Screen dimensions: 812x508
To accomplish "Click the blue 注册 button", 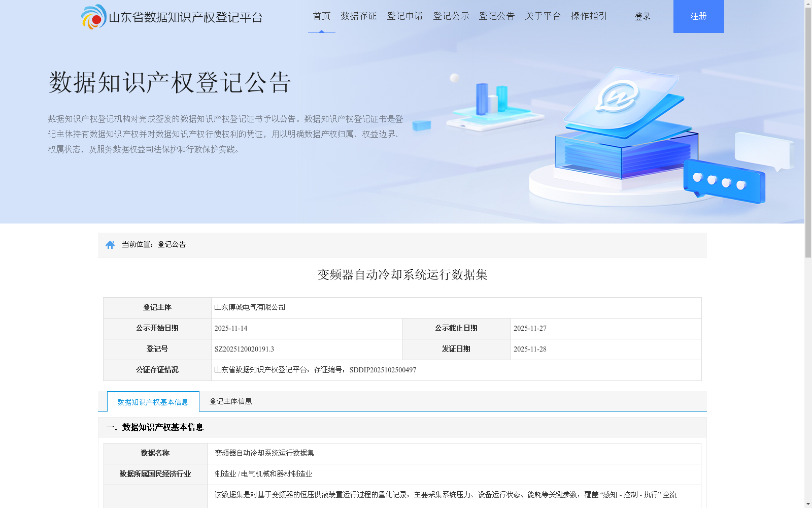I will point(699,16).
